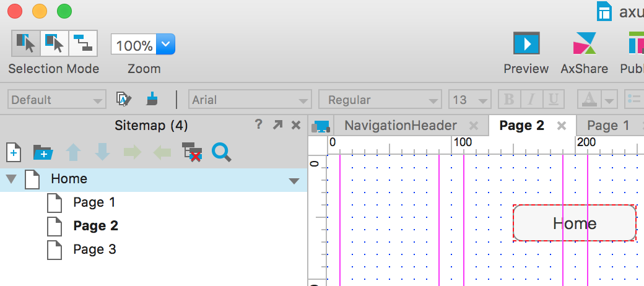Screen dimensions: 644x286
Task: Toggle connector mode
Action: pos(82,43)
